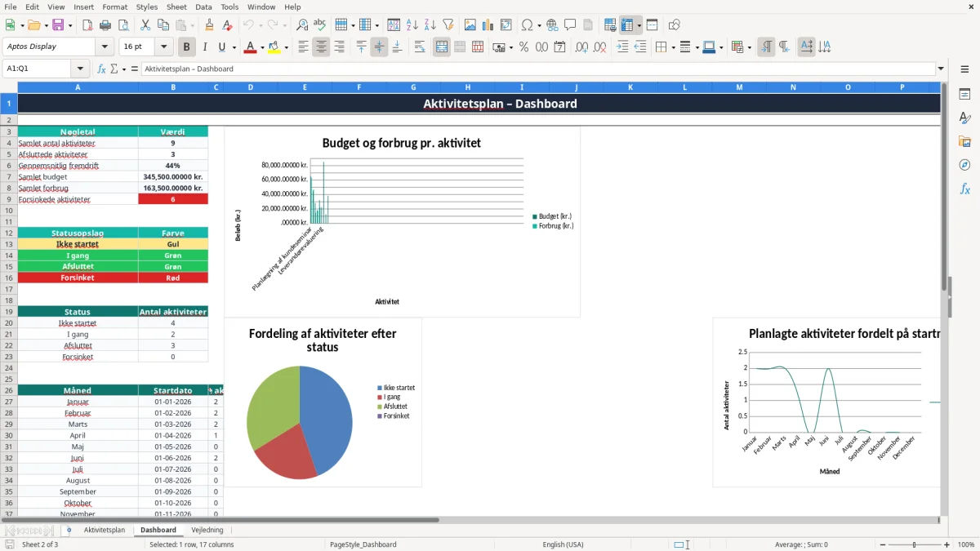
Task: Open font size dropdown
Action: 164,47
